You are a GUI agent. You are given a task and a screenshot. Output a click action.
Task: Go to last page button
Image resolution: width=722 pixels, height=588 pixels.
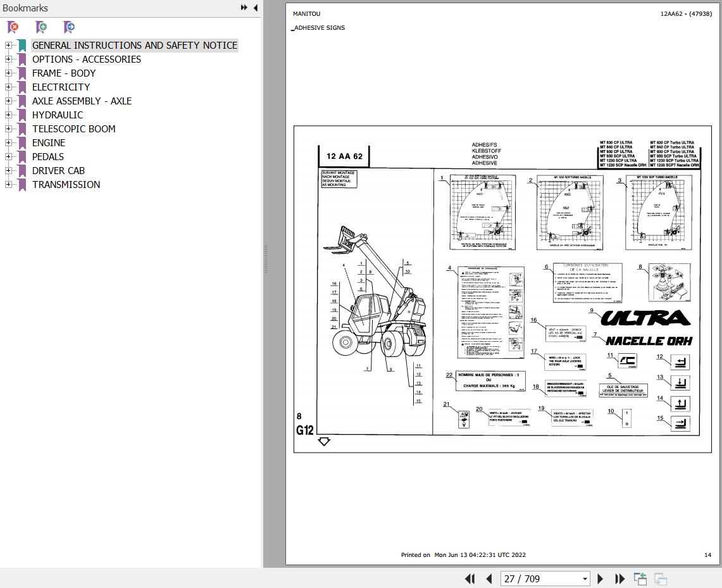coord(619,579)
